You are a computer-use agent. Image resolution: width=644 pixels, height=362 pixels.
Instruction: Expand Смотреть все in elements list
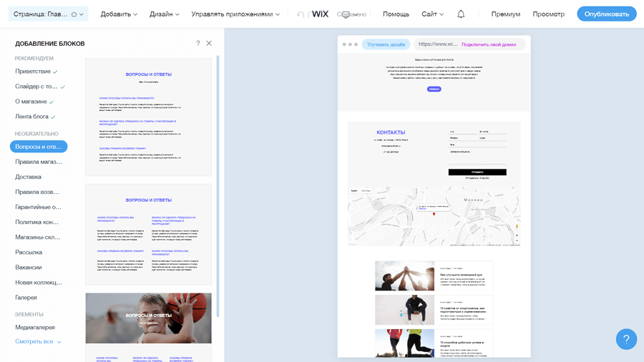pyautogui.click(x=38, y=342)
